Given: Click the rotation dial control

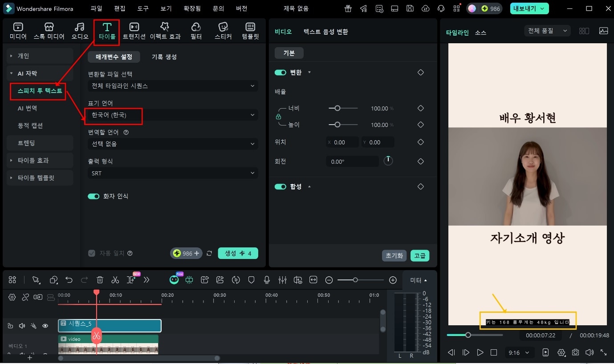Looking at the screenshot, I should pos(388,161).
